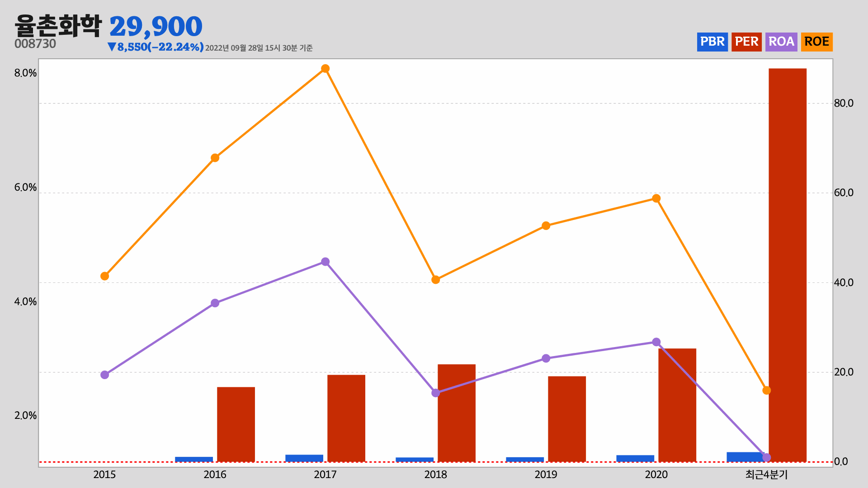Click the orange ROE legend box
The image size is (868, 488).
(816, 42)
